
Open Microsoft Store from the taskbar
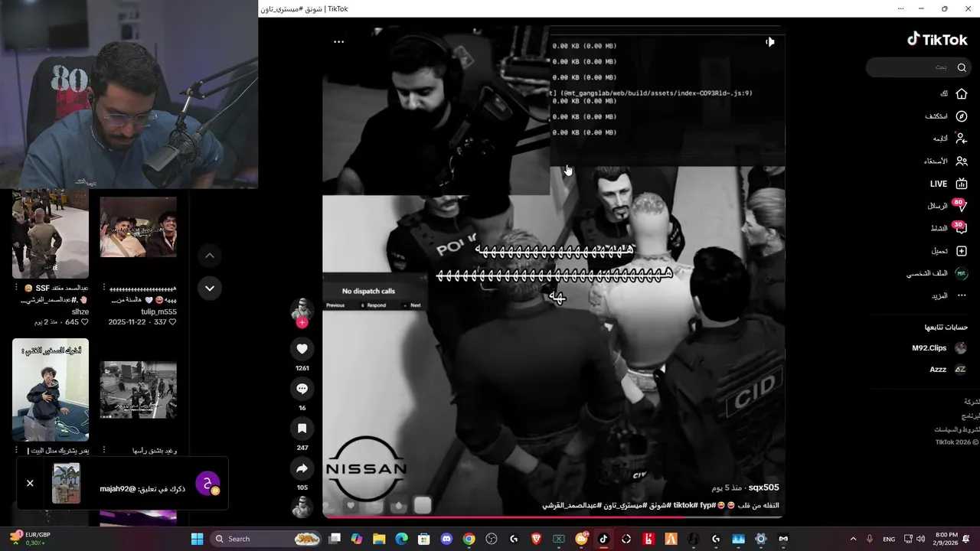click(424, 539)
